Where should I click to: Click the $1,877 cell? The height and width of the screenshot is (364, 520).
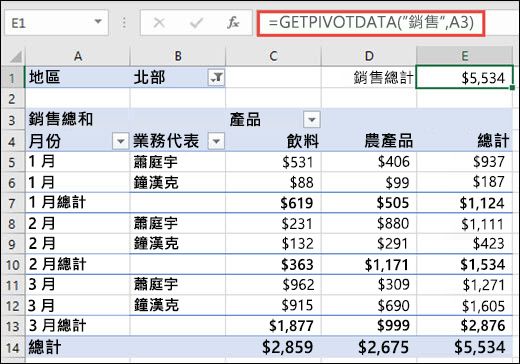pos(273,326)
